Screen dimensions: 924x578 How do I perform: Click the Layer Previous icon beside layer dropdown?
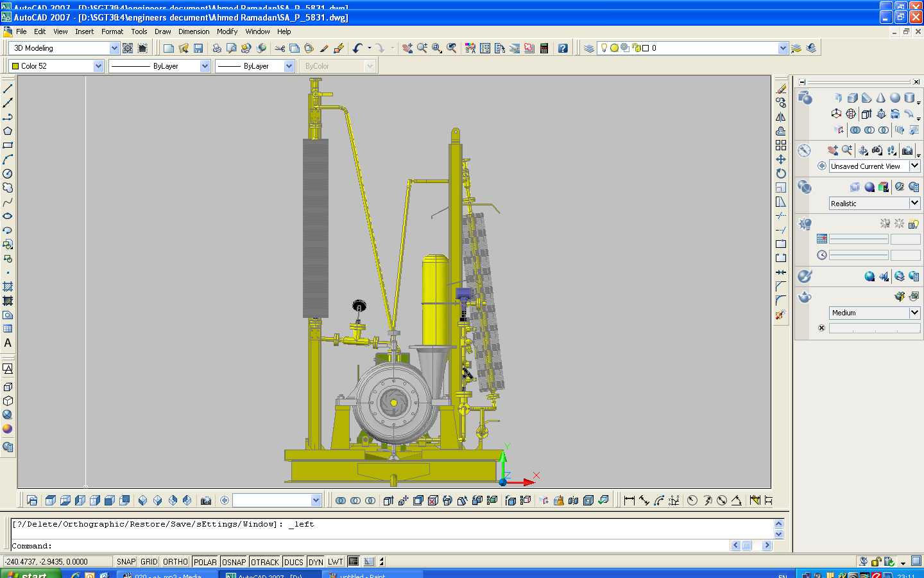click(x=812, y=48)
